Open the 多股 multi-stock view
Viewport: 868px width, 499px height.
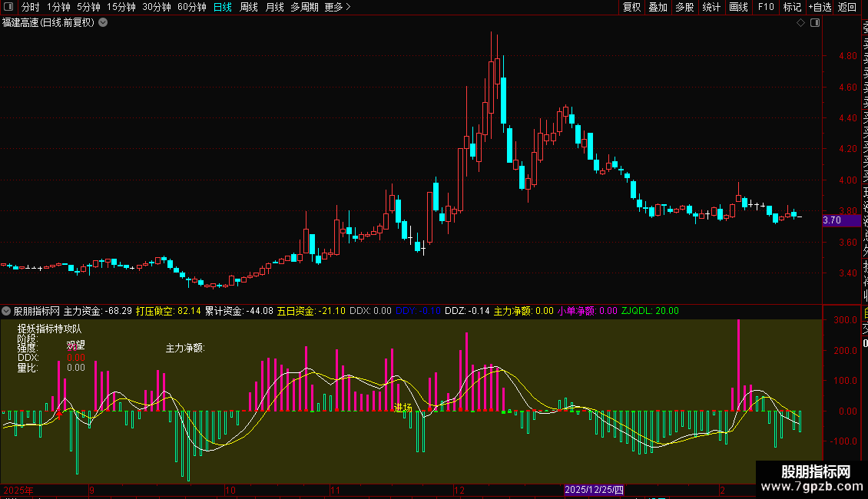pyautogui.click(x=684, y=7)
